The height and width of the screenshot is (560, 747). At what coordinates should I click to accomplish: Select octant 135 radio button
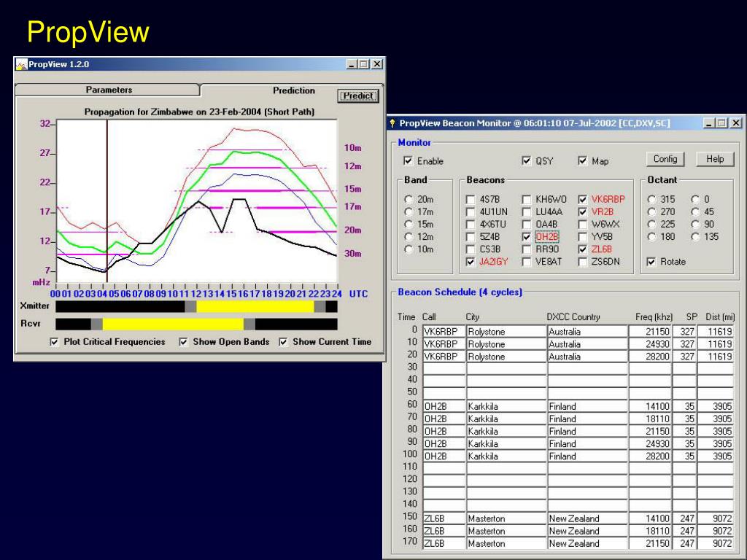pos(695,237)
